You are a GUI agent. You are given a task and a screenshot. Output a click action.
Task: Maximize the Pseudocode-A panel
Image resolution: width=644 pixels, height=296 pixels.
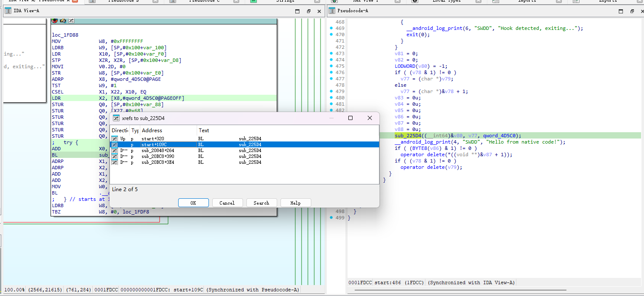(x=621, y=11)
